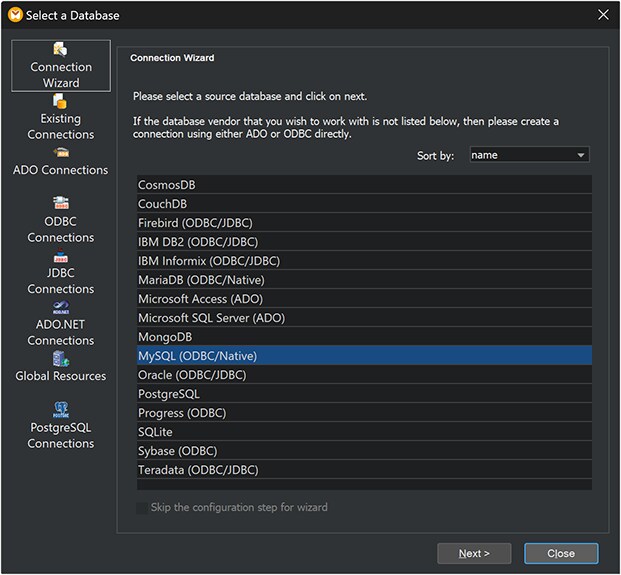Select the ADO.NET Connections icon

(61, 307)
